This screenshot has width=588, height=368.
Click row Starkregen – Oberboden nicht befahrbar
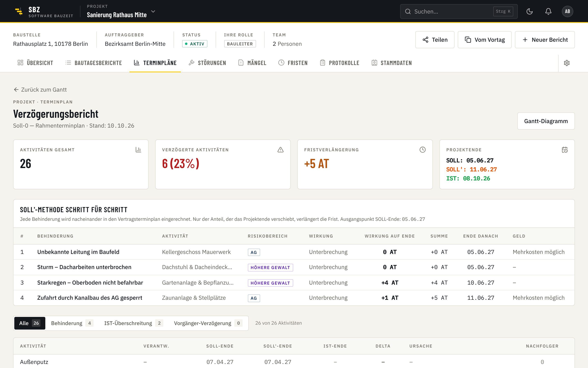(x=294, y=283)
